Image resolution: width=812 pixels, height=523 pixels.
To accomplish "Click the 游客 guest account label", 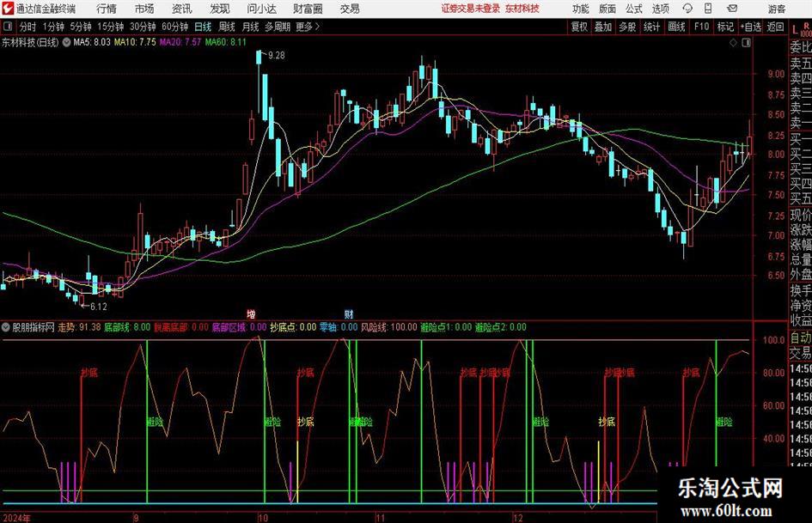I will pyautogui.click(x=776, y=9).
